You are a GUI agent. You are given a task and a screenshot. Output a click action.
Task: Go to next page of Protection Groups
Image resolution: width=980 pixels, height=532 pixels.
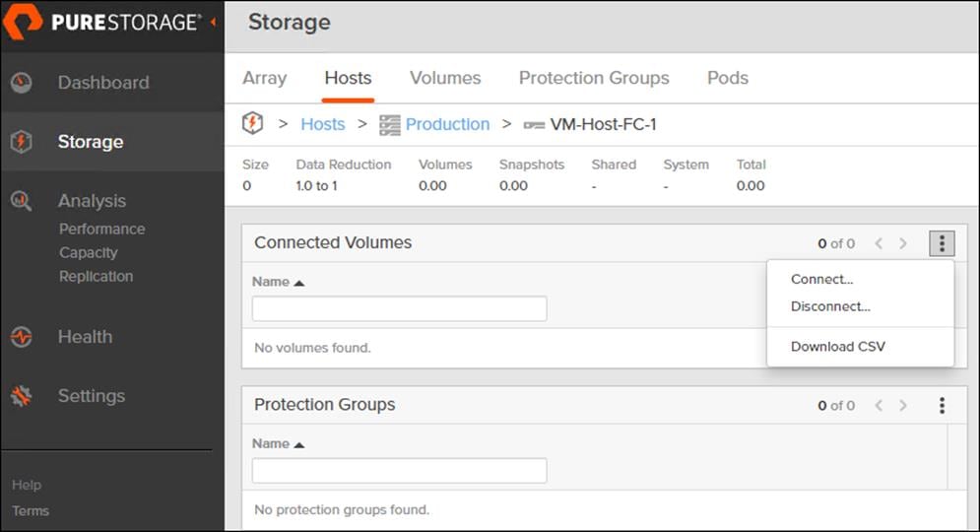pos(903,405)
